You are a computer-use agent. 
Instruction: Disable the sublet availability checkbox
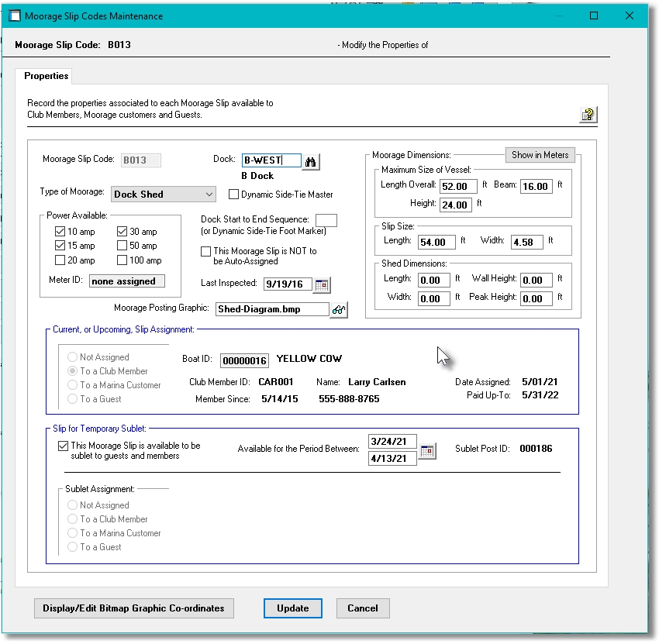point(64,445)
